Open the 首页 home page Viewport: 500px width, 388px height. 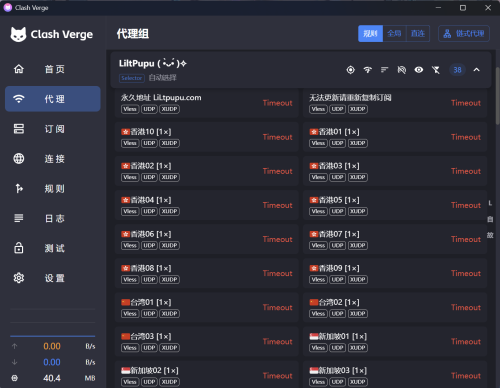pos(53,69)
